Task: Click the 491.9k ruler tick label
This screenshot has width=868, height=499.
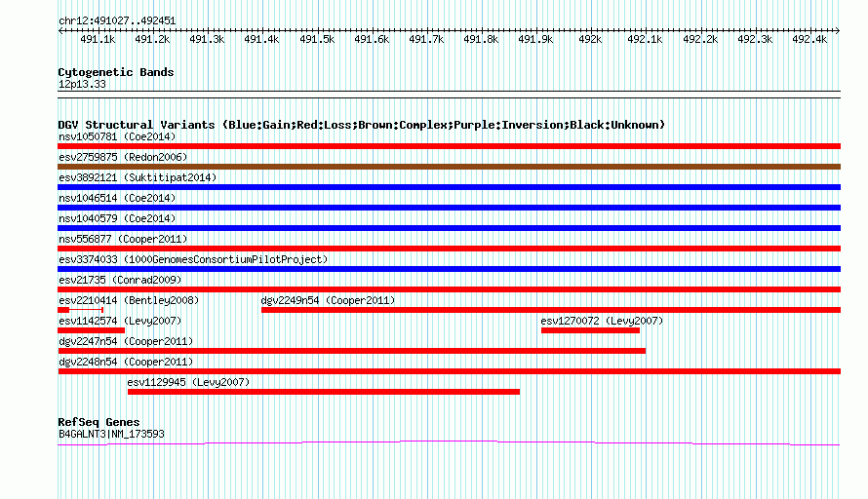Action: pyautogui.click(x=535, y=39)
